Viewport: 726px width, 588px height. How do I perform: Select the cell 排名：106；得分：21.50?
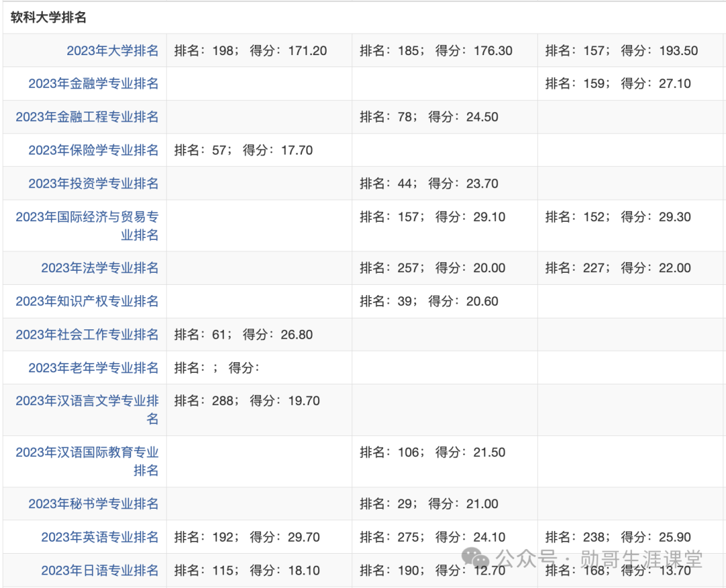tap(444, 461)
